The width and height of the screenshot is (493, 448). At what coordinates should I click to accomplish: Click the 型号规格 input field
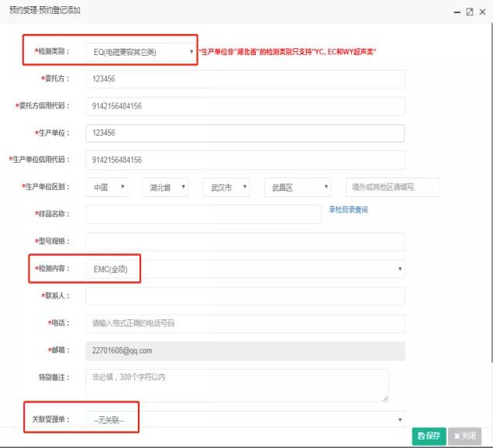[245, 242]
